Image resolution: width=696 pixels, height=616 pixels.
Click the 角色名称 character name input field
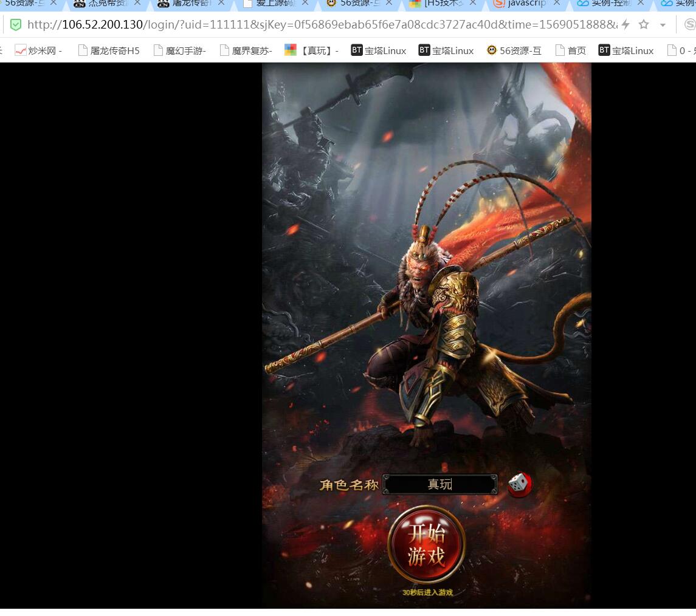[439, 484]
